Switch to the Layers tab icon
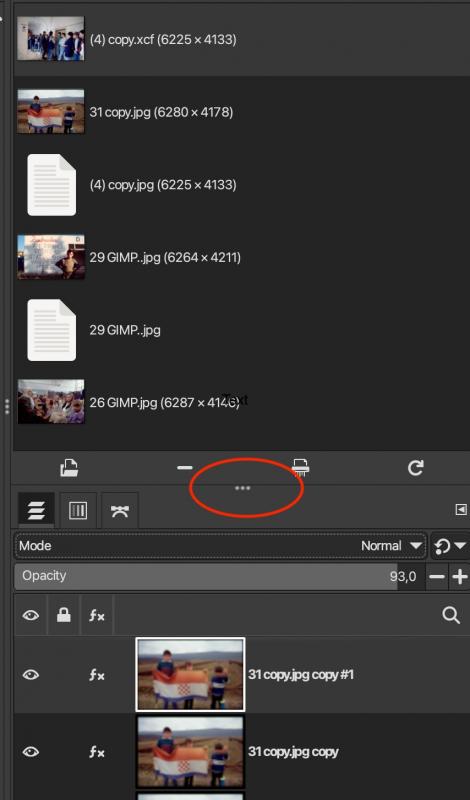This screenshot has width=470, height=800. tap(36, 510)
